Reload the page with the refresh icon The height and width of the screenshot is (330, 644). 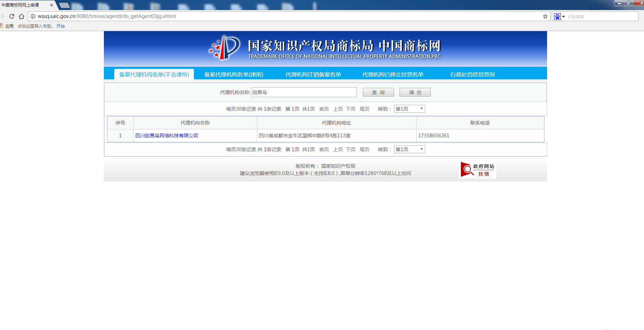(12, 16)
